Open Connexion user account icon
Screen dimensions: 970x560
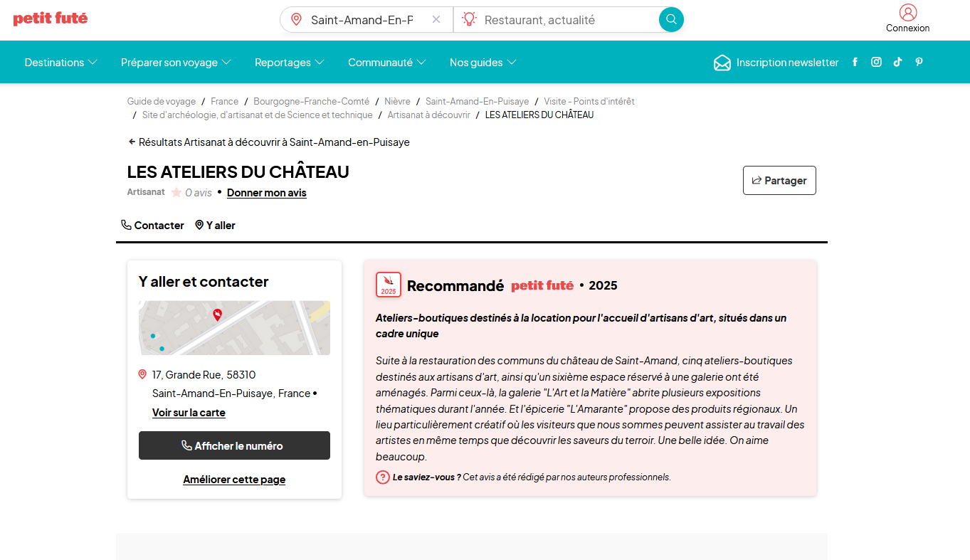pyautogui.click(x=908, y=12)
